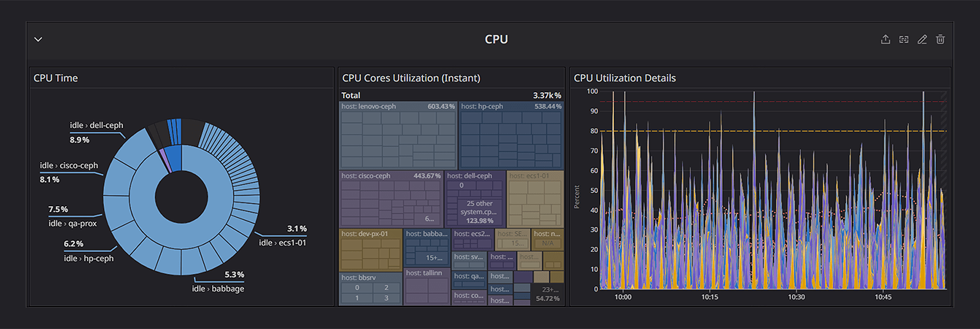Delete the CPU section with trash icon
The image size is (980, 329).
pyautogui.click(x=940, y=39)
